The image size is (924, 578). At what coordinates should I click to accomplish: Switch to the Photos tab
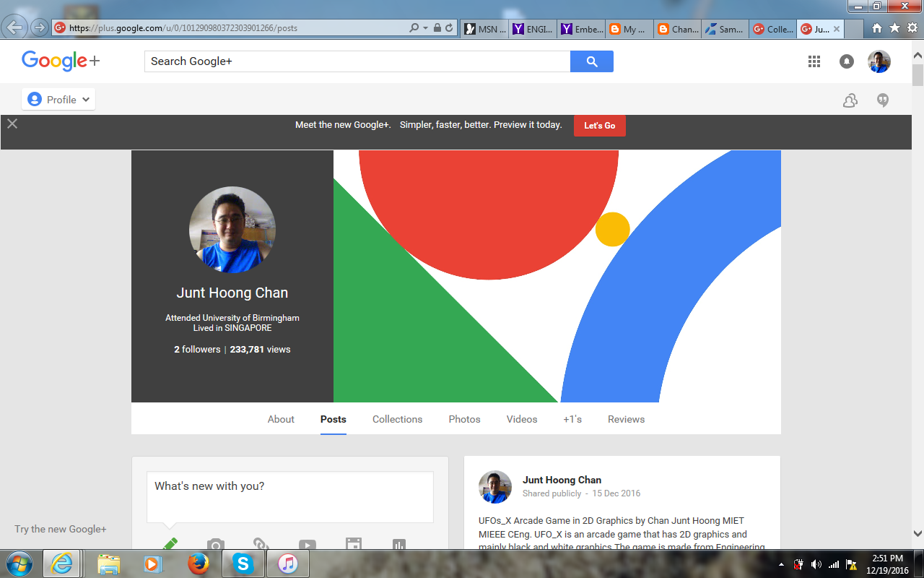pos(465,419)
